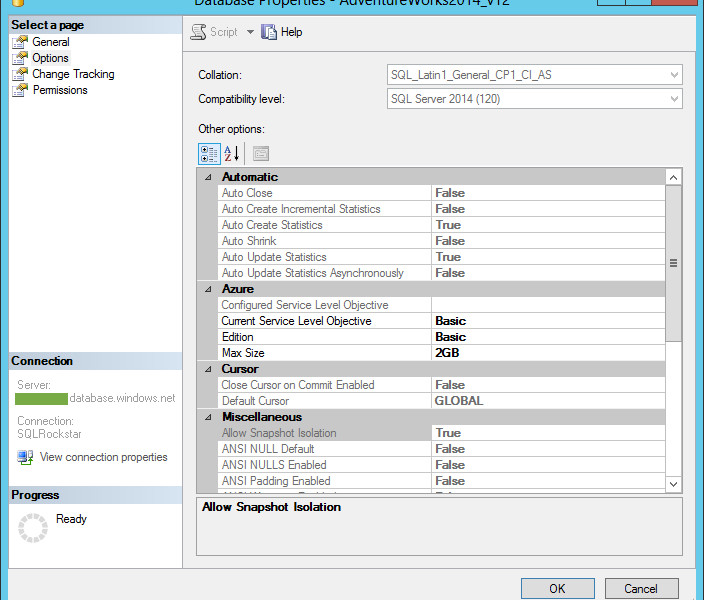Open the Permissions page

pyautogui.click(x=60, y=90)
